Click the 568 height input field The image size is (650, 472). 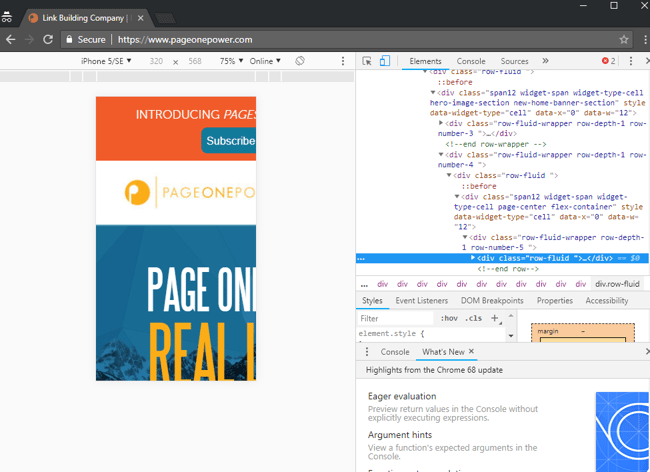click(195, 61)
